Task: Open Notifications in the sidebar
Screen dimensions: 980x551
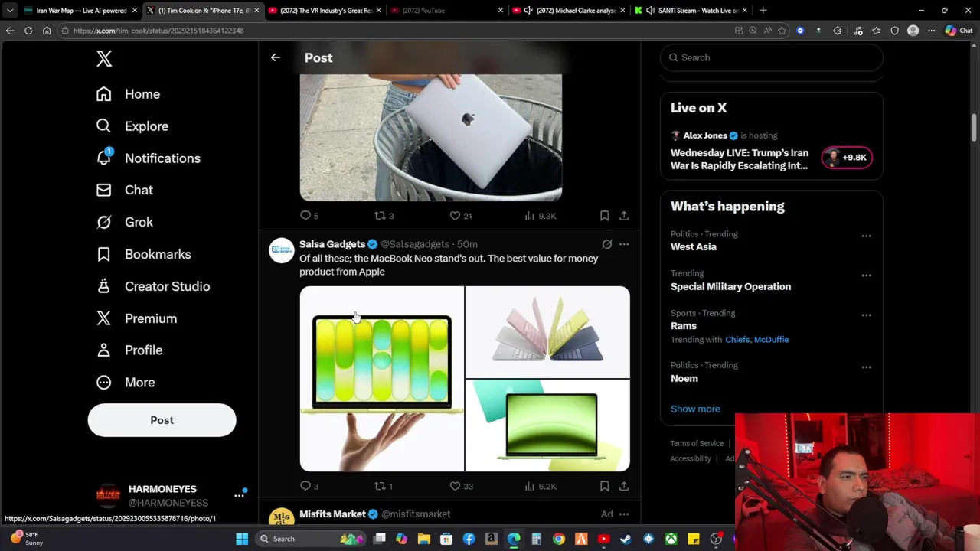Action: coord(148,158)
